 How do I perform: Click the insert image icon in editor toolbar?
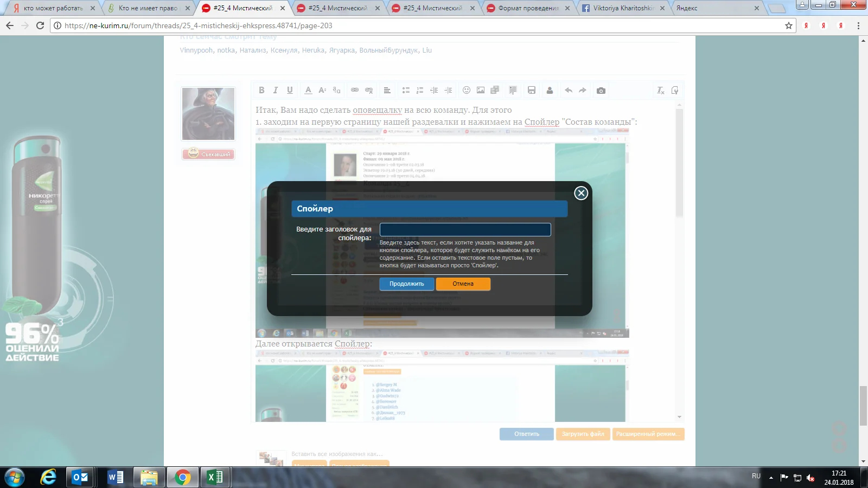[x=481, y=91]
